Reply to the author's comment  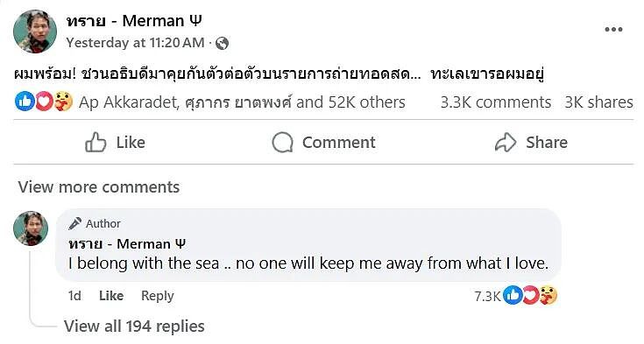point(158,296)
